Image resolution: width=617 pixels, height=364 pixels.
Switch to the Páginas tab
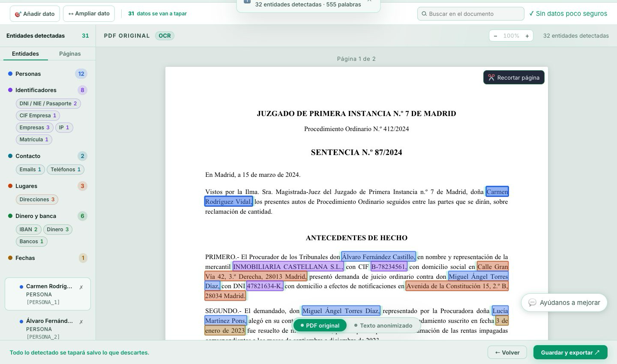coord(70,54)
